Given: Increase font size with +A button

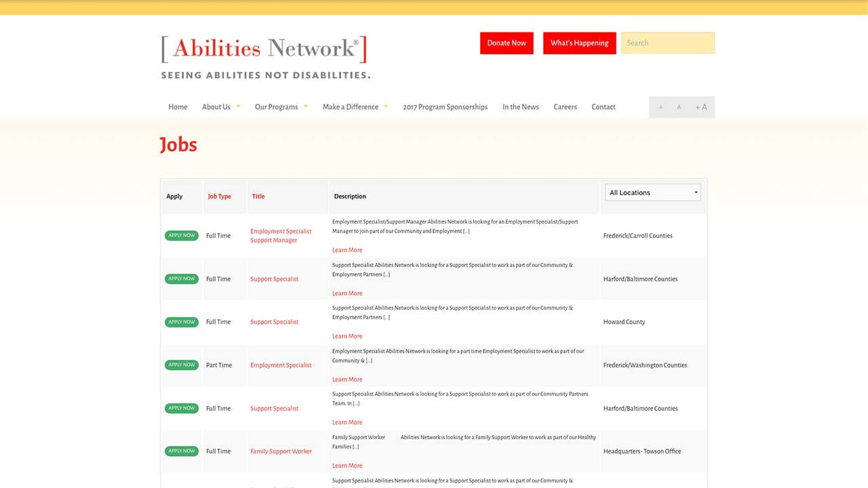Looking at the screenshot, I should 701,107.
